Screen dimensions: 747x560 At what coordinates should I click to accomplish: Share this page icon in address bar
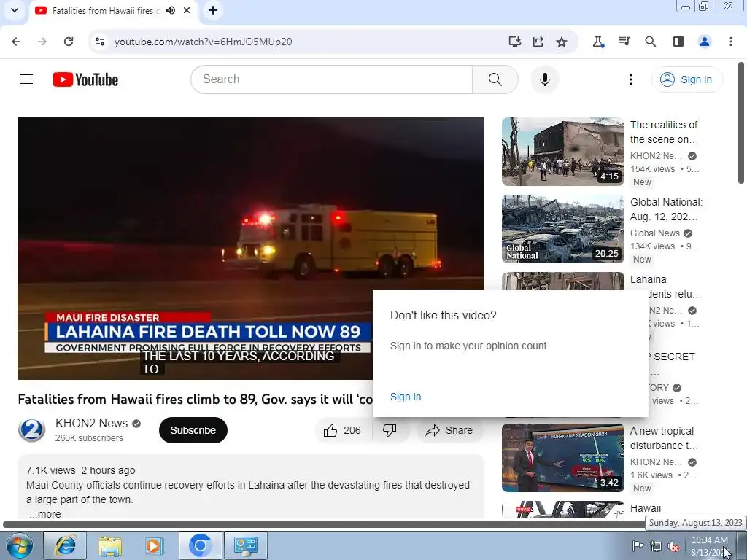(538, 42)
